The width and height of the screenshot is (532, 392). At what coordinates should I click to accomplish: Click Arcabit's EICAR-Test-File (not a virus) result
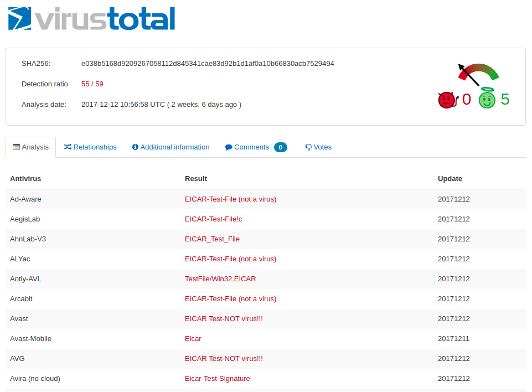230,299
